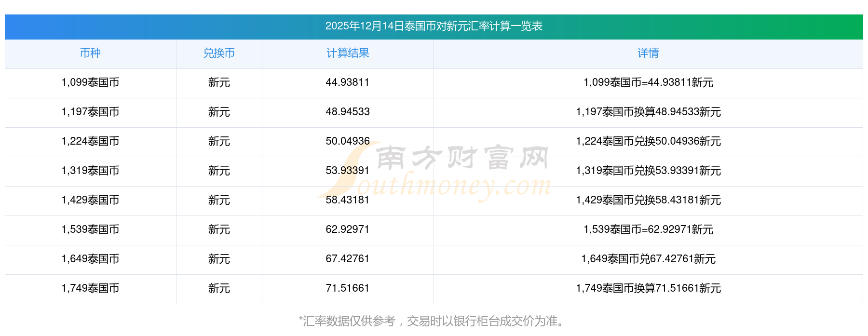Click the 币种 column header
This screenshot has height=336, width=868.
click(x=90, y=53)
